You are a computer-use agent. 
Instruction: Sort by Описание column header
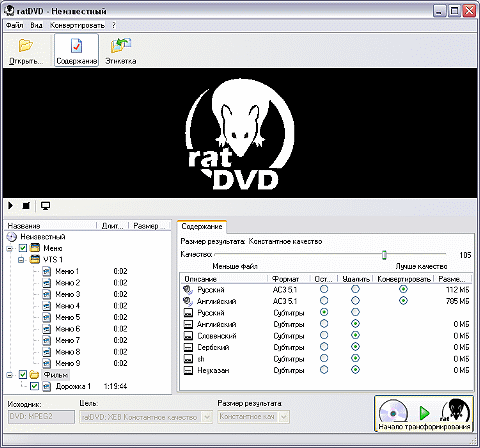(x=224, y=279)
